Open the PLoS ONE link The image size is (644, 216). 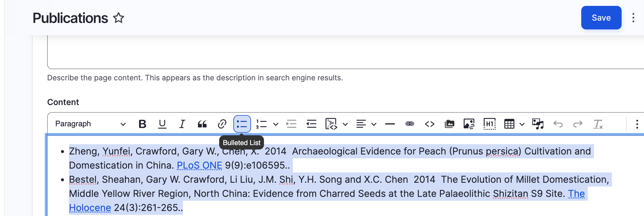click(199, 165)
